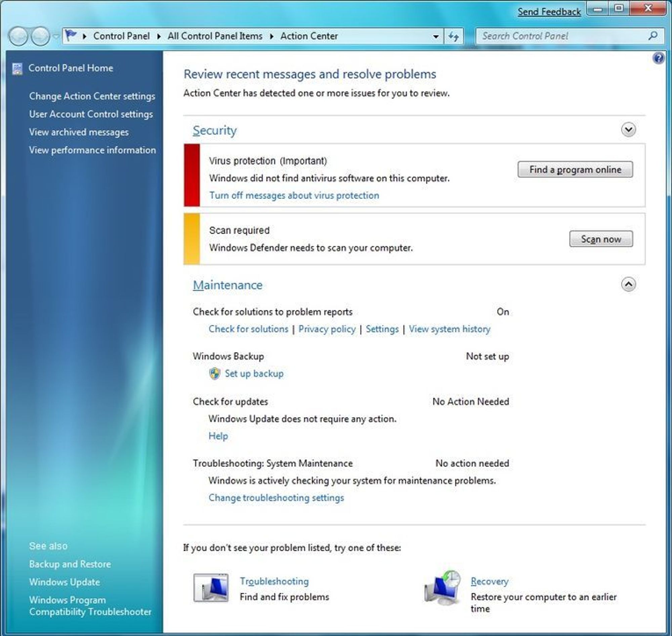Click the Security section heading

[x=215, y=130]
